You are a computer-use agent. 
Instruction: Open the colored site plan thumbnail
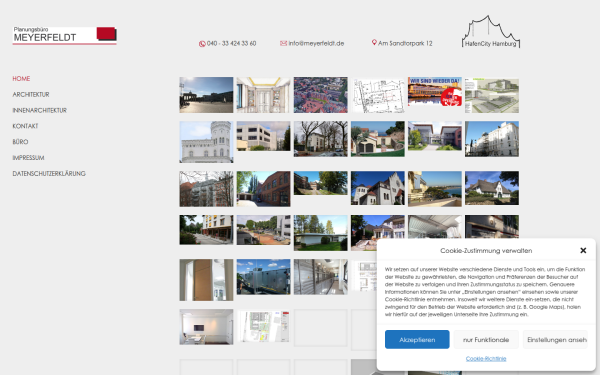coord(263,326)
